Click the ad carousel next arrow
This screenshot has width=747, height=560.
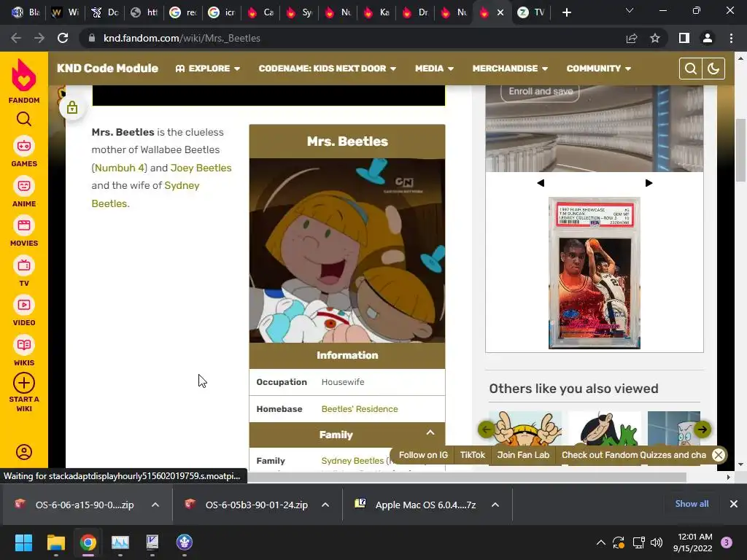pos(649,183)
